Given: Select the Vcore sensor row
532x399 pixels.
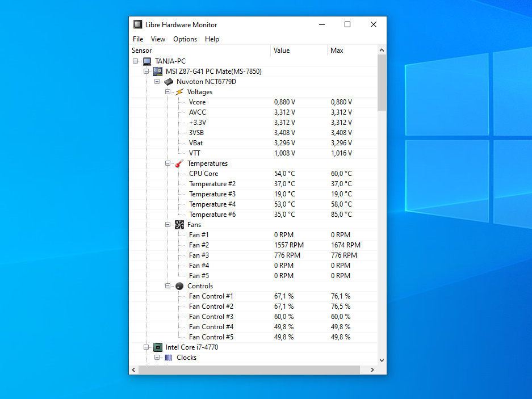Looking at the screenshot, I should tap(197, 102).
